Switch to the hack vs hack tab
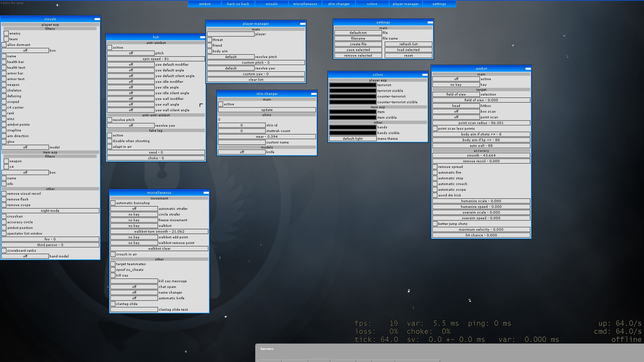 point(238,4)
